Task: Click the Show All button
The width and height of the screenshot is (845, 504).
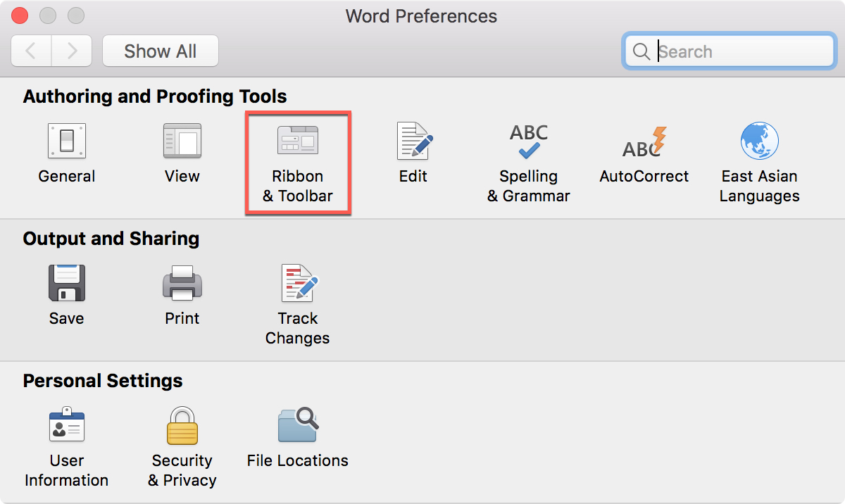Action: click(x=161, y=51)
